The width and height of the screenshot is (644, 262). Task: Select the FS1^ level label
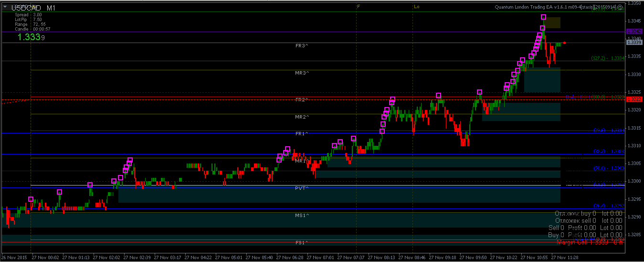coord(302,243)
